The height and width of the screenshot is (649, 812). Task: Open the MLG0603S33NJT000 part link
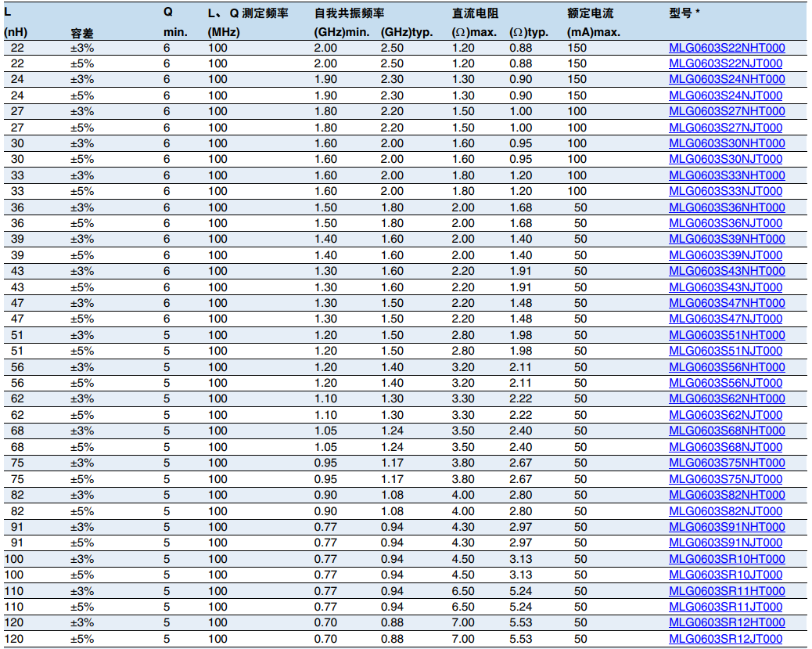point(725,191)
